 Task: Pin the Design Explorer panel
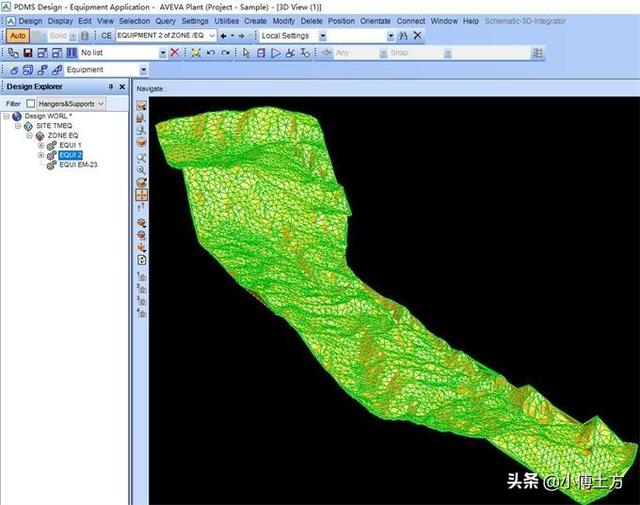[x=110, y=87]
